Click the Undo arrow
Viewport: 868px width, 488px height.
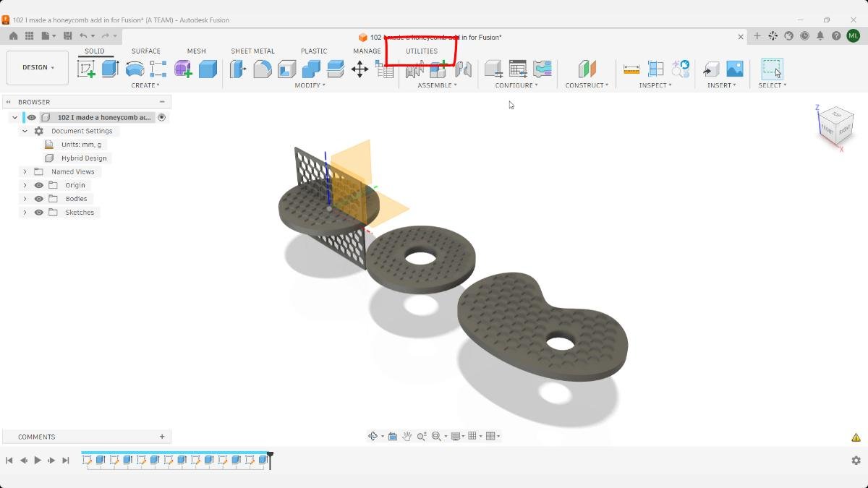(x=83, y=35)
